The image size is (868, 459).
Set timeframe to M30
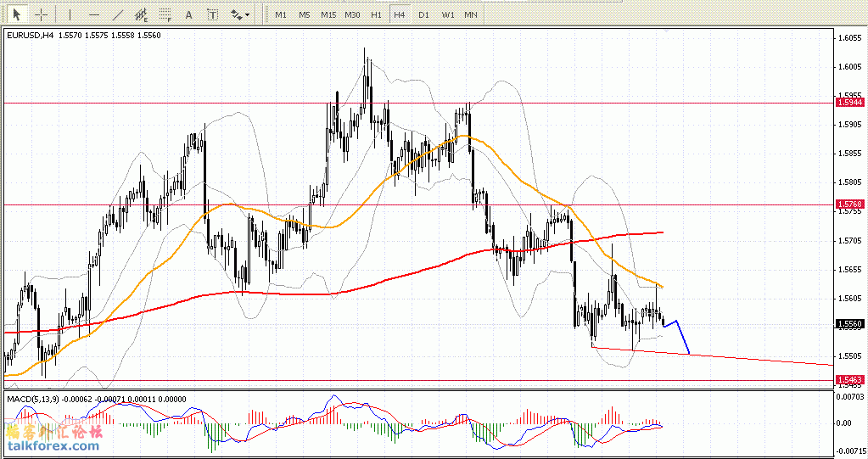(x=353, y=14)
